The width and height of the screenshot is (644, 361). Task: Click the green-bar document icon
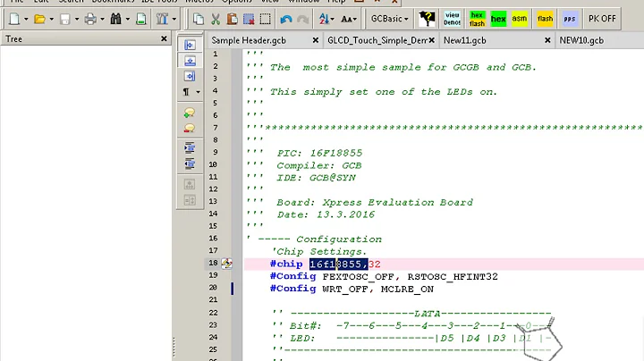tap(141, 19)
